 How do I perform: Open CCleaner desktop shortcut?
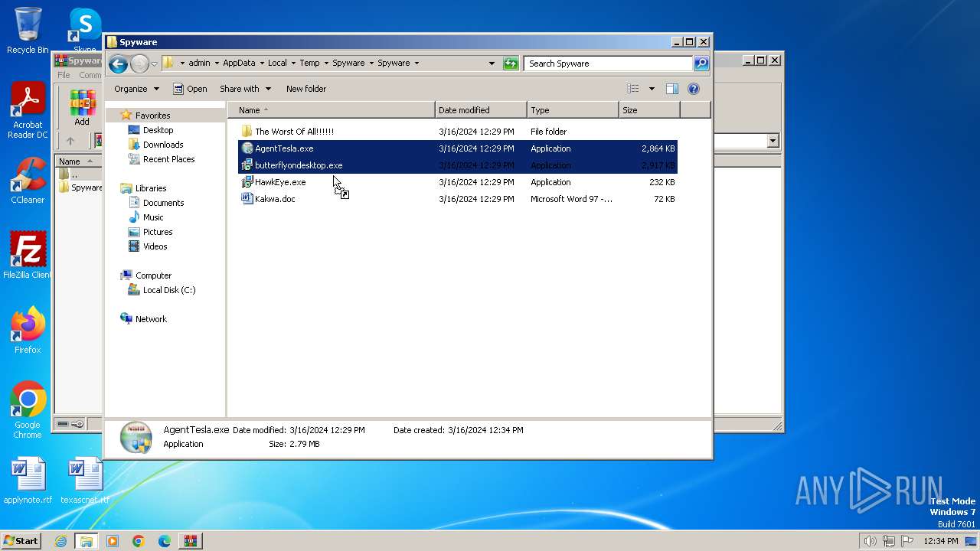pos(28,181)
